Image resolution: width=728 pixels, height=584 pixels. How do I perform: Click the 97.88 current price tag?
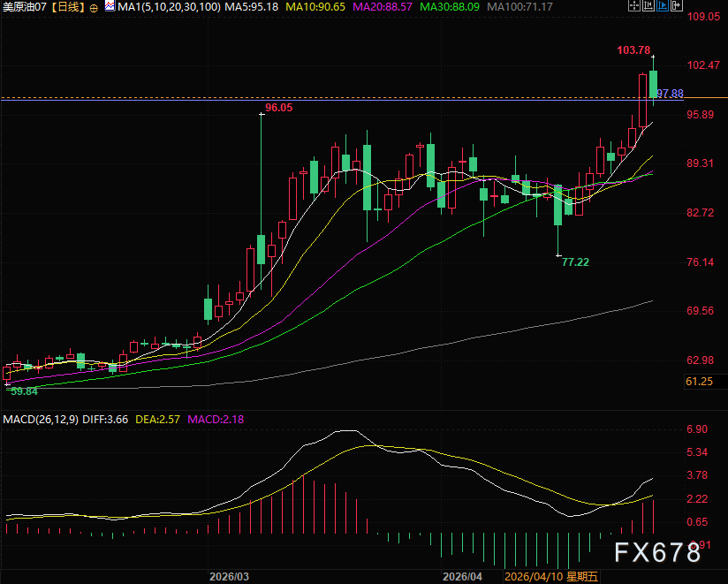pyautogui.click(x=670, y=94)
